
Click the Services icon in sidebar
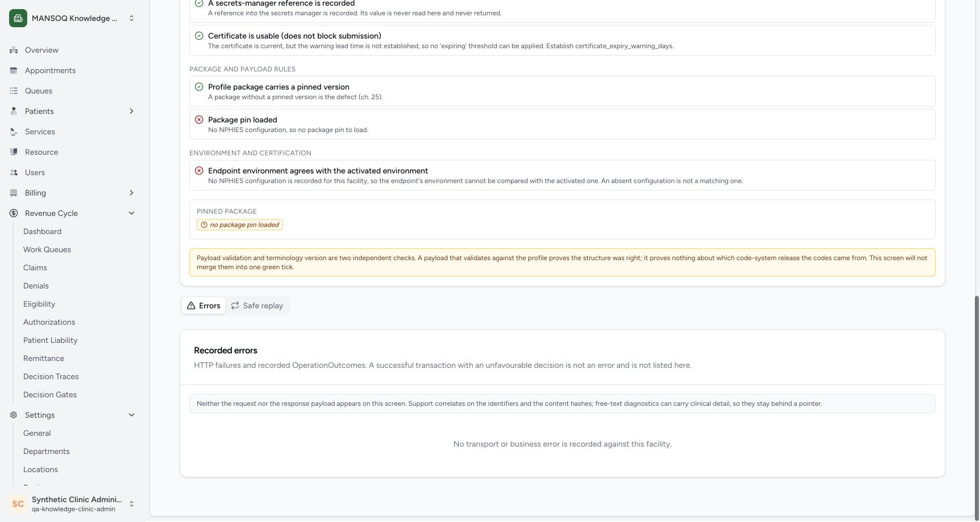tap(14, 131)
